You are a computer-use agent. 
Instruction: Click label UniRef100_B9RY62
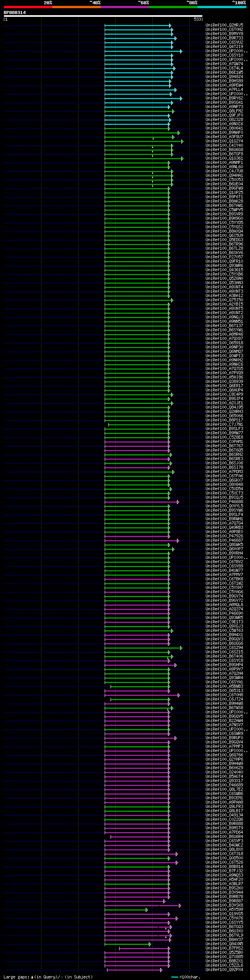pyautogui.click(x=224, y=98)
